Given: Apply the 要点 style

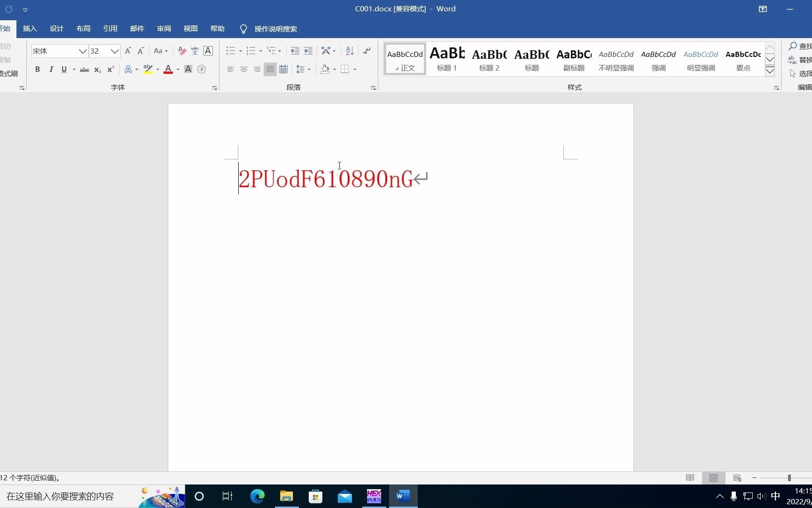Looking at the screenshot, I should click(743, 59).
